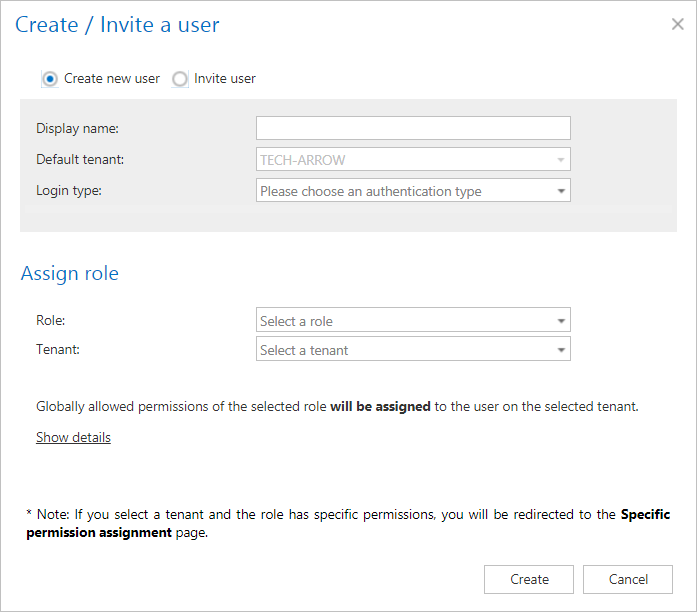This screenshot has height=612, width=697.
Task: Select the Invite user radio button
Action: (x=180, y=78)
